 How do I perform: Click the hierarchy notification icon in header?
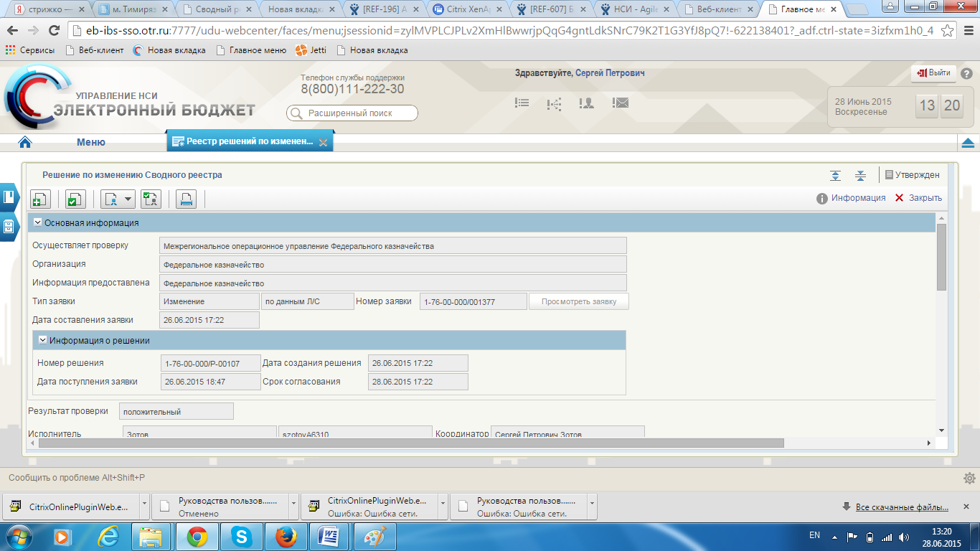[554, 104]
